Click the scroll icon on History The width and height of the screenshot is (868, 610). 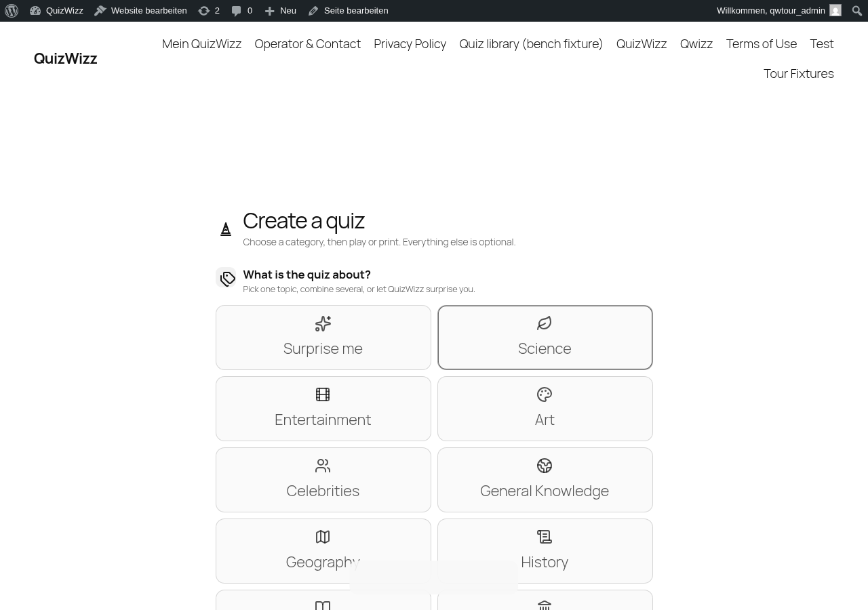pyautogui.click(x=545, y=537)
